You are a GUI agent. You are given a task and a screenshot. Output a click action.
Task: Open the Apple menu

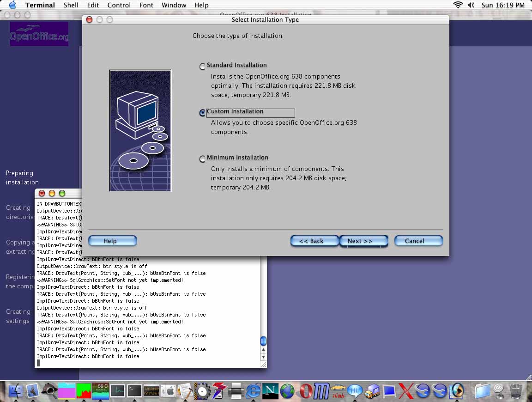click(x=12, y=5)
